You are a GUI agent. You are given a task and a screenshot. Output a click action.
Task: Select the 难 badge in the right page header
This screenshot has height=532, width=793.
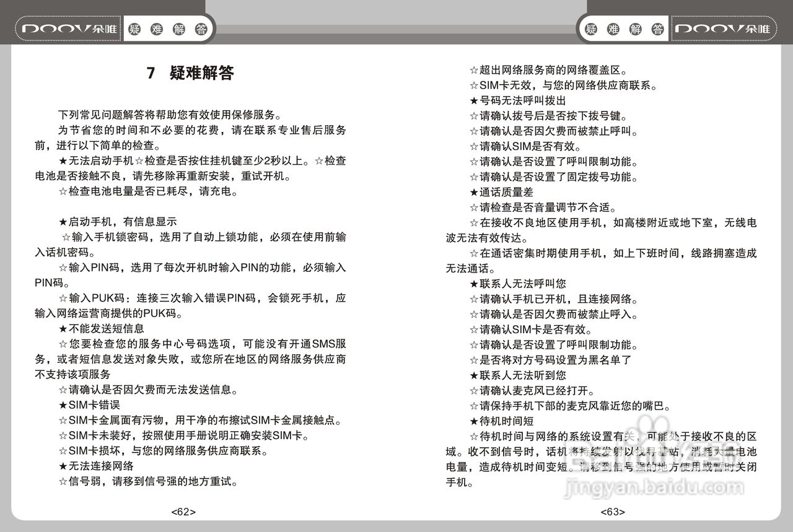tap(612, 28)
